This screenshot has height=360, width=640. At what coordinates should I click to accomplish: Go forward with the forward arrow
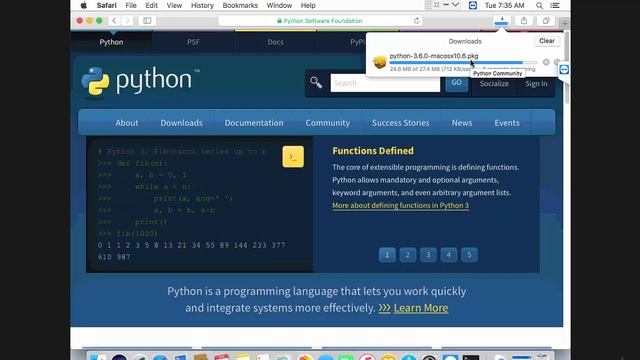(127, 20)
